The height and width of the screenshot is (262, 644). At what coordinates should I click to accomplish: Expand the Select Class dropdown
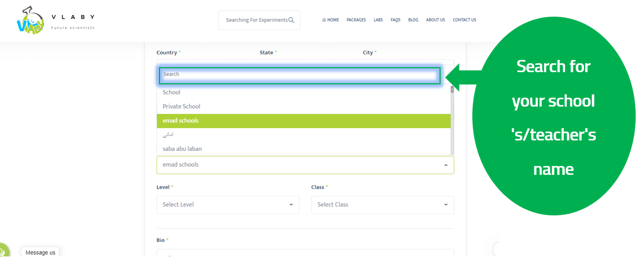pos(382,205)
